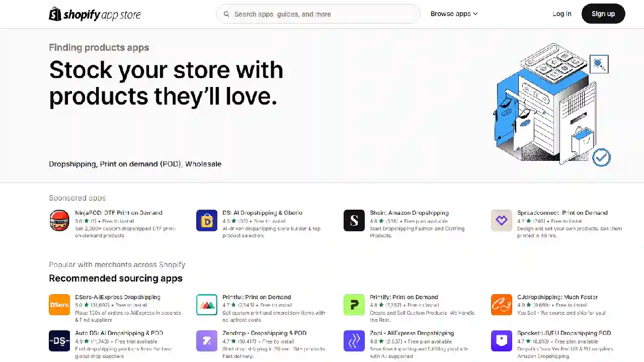Open the NinjaPOD: DTF Print on Demand app icon
The width and height of the screenshot is (644, 362).
tap(59, 220)
